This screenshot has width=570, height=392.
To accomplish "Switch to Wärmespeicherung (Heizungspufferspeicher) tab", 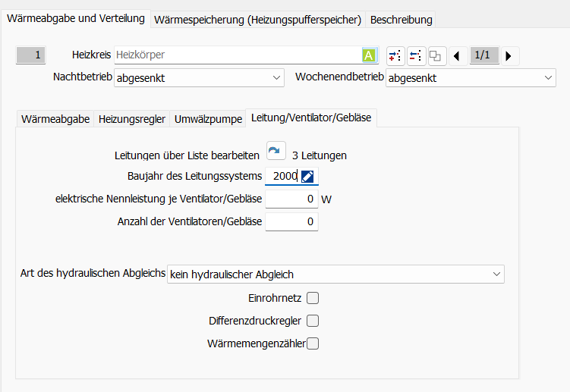I will click(x=257, y=20).
